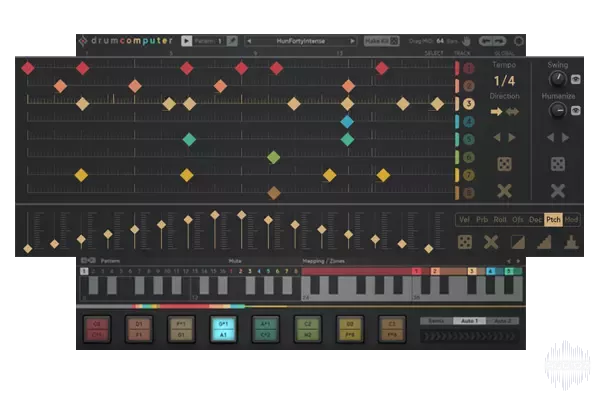Viewport: 600px width, 400px height.
Task: Toggle the eye button next to Swing
Action: tap(576, 79)
